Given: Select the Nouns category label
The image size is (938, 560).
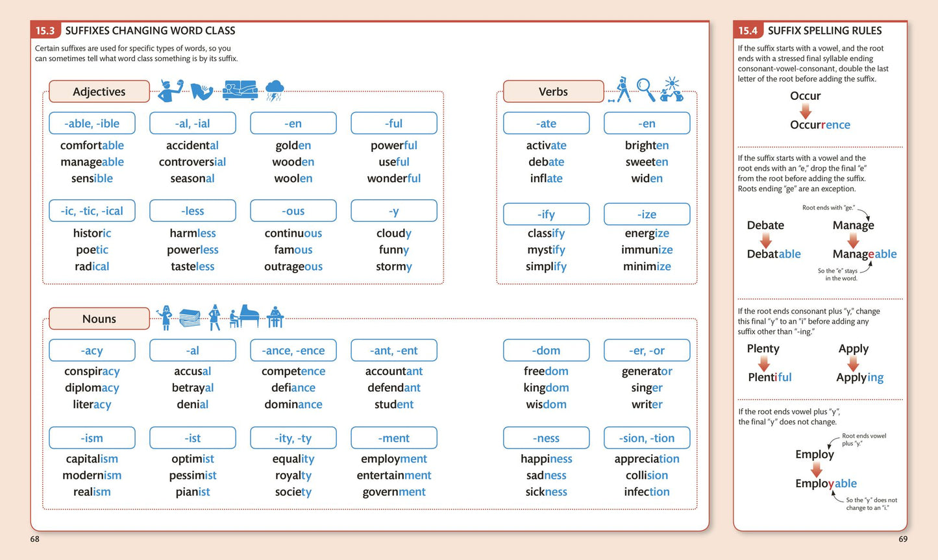Looking at the screenshot, I should 99,319.
